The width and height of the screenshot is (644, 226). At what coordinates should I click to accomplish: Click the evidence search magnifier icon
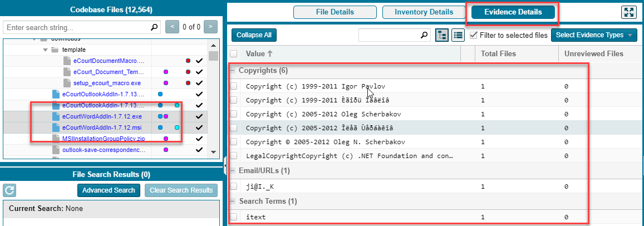(424, 35)
